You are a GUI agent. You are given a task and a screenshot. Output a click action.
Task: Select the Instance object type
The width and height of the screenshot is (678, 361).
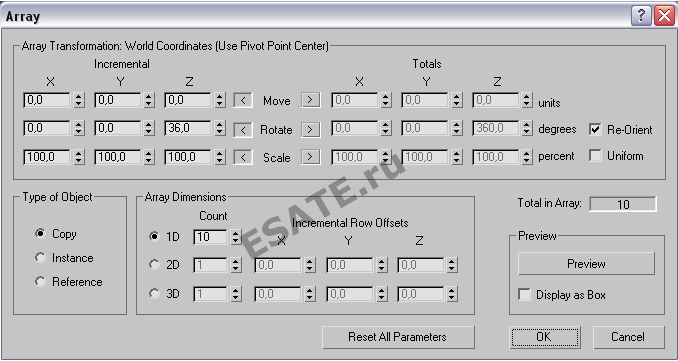coord(40,258)
